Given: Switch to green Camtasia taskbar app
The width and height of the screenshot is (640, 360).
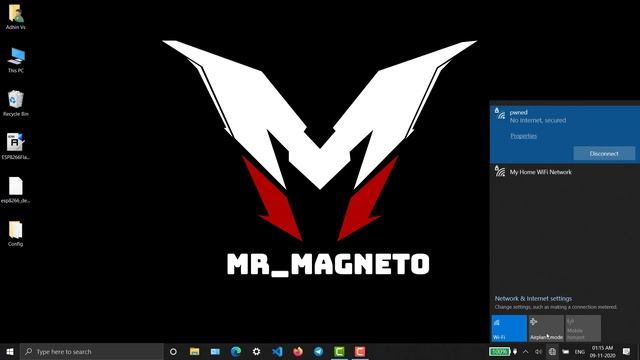Looking at the screenshot, I should tap(339, 351).
